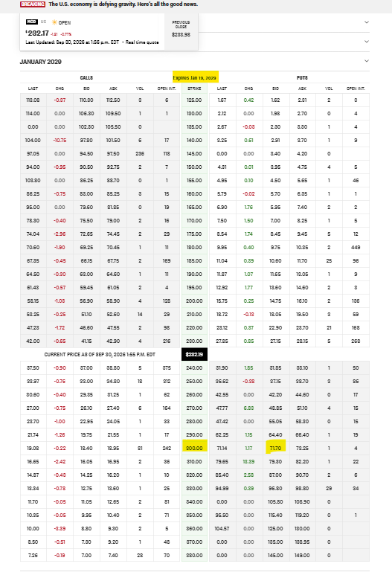The width and height of the screenshot is (392, 578).
Task: Click call last 42.00 in 230.00 row
Action: point(33,341)
